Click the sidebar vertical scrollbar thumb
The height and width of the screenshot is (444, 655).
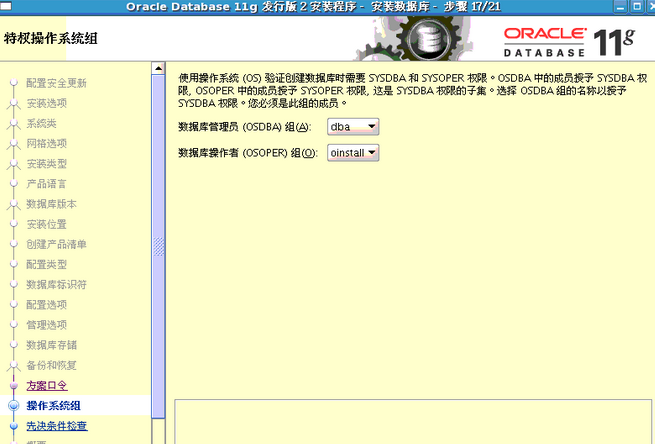tap(158, 246)
